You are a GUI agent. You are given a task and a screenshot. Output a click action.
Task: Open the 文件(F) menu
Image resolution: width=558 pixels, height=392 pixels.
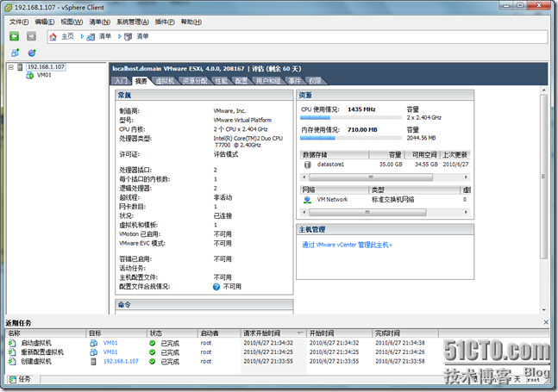(19, 22)
